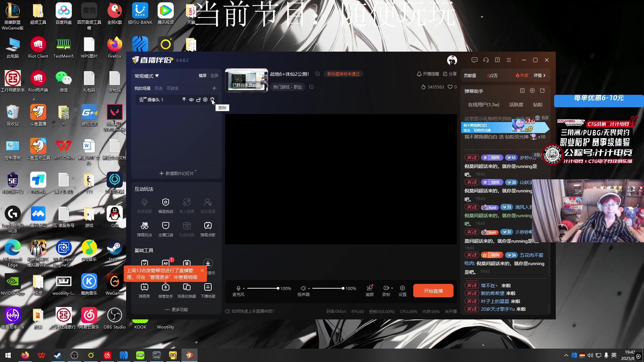Open the help question-mark icon
Screen dimensions: 644x362
click(x=497, y=60)
